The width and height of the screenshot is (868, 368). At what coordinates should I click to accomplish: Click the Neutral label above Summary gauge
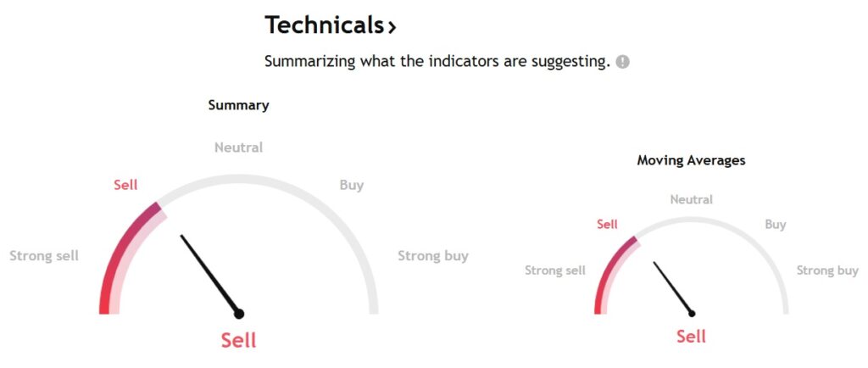tap(238, 148)
